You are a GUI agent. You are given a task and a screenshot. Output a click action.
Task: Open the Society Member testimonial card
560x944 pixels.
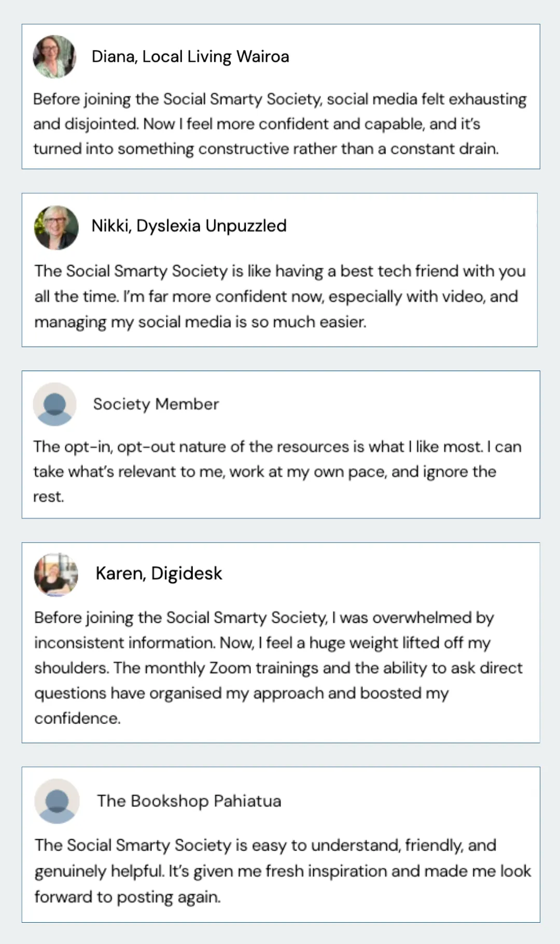tap(281, 444)
